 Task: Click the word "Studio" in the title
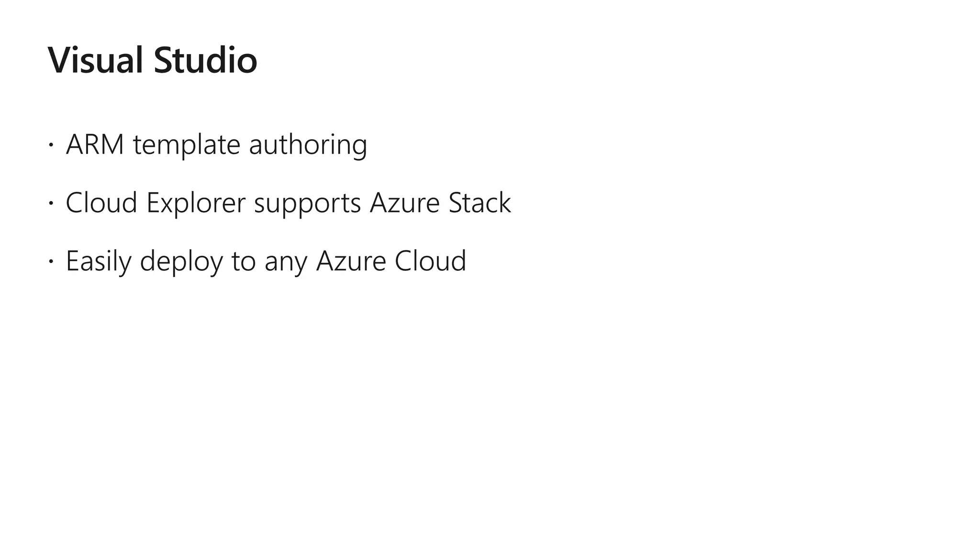tap(205, 60)
